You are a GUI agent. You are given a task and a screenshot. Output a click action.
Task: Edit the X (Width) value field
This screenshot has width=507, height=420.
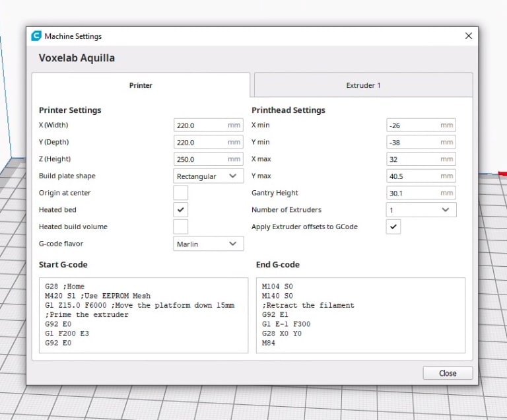click(208, 125)
